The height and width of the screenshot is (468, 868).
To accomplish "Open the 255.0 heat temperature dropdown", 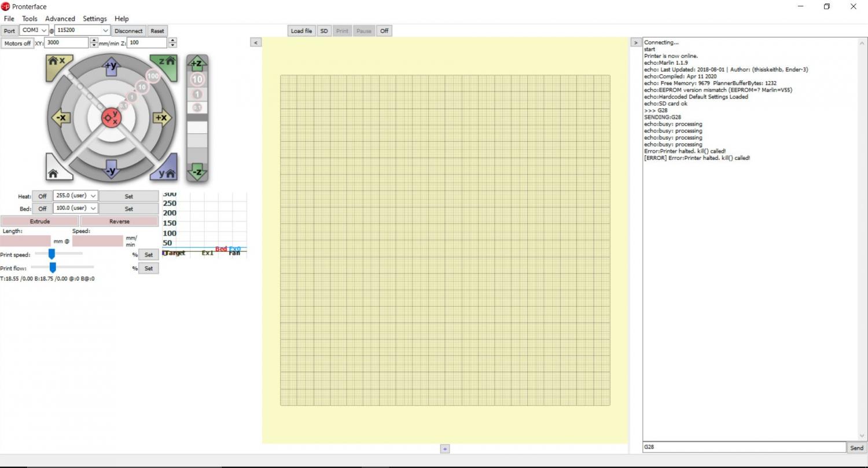I will click(x=75, y=196).
